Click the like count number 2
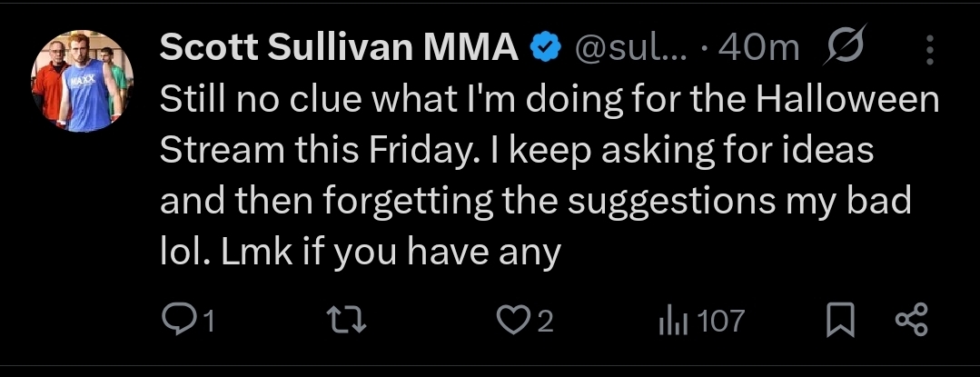The image size is (980, 377). 545,320
